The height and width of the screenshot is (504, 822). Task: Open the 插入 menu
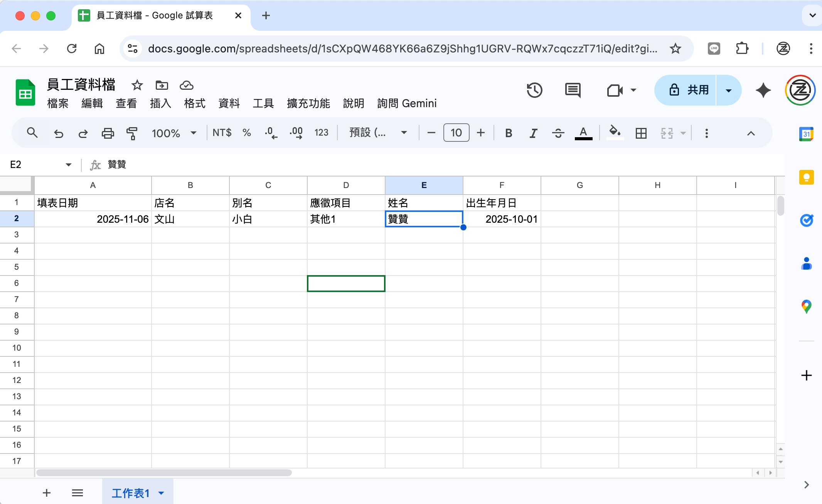(160, 103)
